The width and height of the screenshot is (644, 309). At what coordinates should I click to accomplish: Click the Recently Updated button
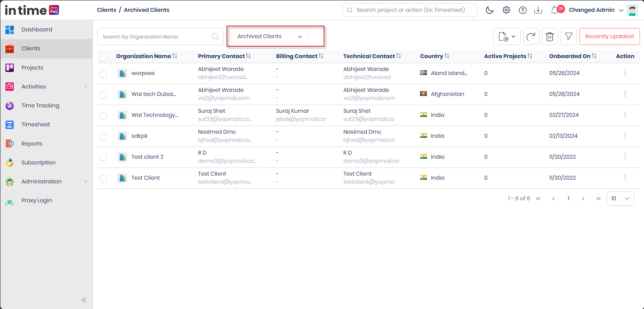[x=610, y=36]
